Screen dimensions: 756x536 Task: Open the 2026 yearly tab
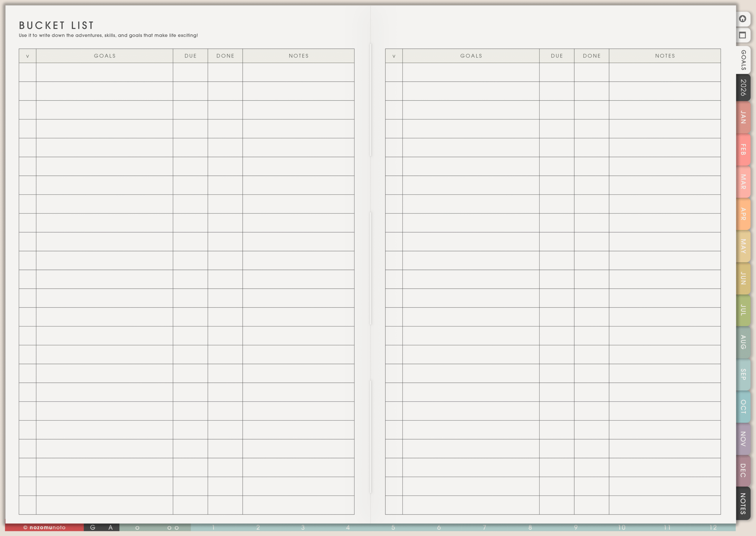click(x=743, y=88)
